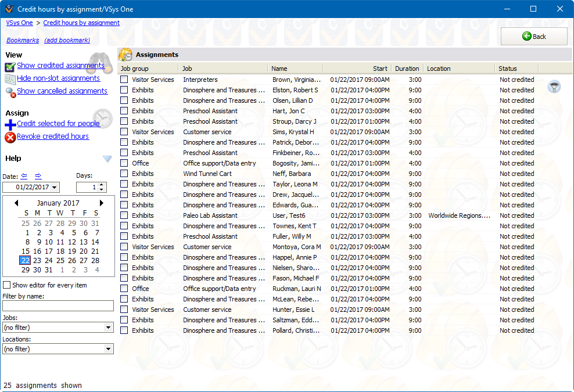
Task: Open the date picker dropdown showing 01/22/2017
Action: (x=53, y=187)
